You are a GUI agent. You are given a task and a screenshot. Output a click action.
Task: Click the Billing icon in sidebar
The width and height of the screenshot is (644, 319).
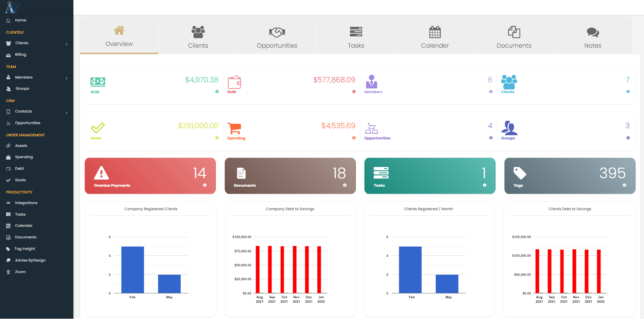(8, 55)
